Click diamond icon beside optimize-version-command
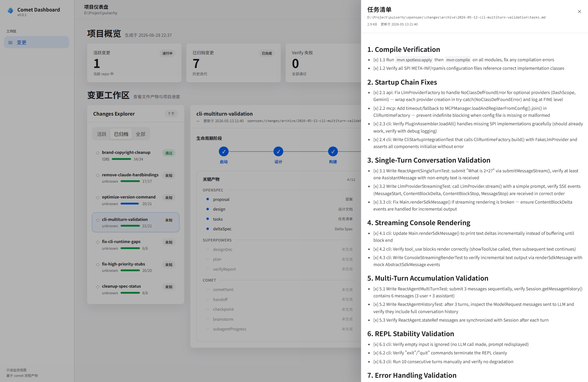 (98, 198)
